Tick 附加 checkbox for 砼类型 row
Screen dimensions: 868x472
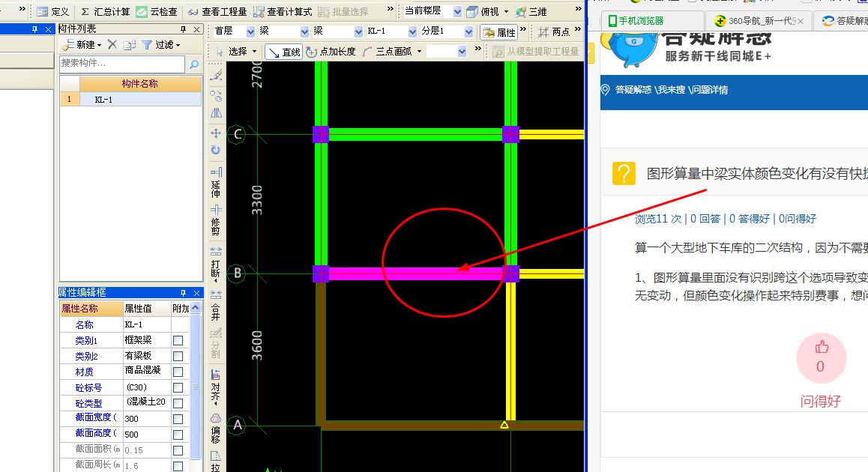point(178,403)
